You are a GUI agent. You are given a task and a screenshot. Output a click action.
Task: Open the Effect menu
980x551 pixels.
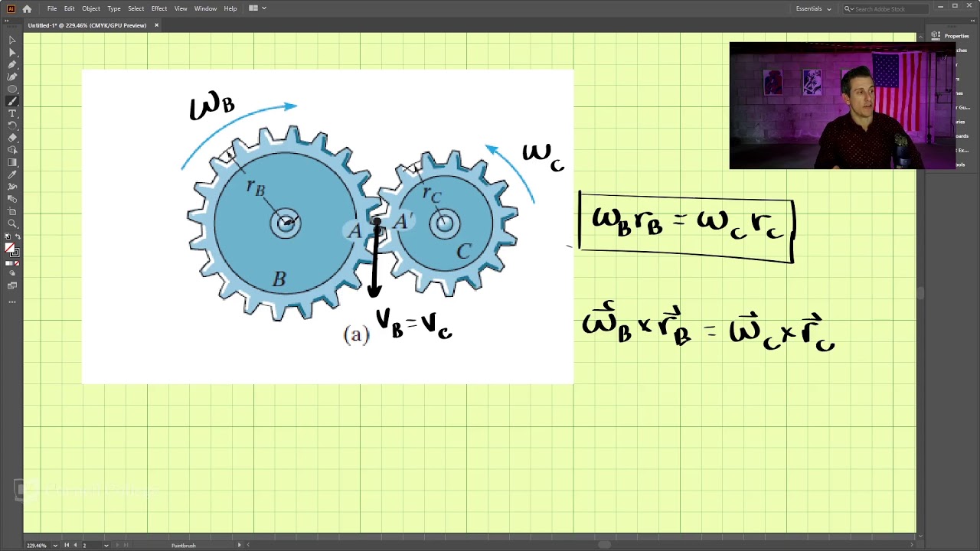pos(159,8)
